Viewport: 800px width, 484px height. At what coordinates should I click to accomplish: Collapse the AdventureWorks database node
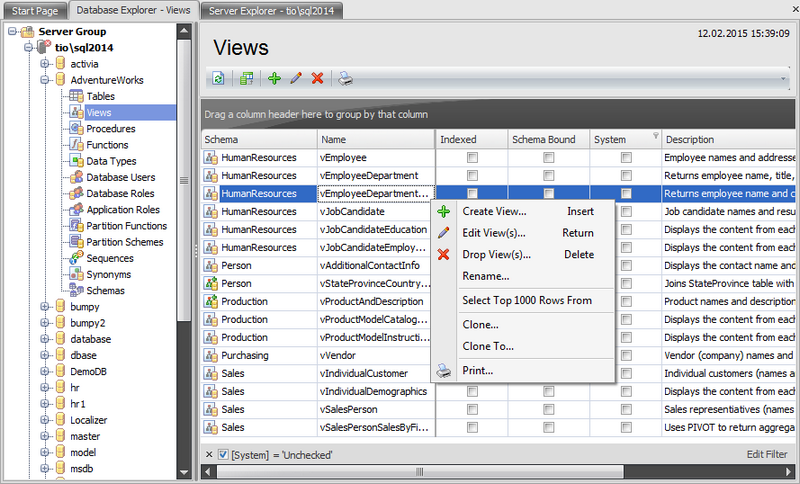[x=45, y=80]
